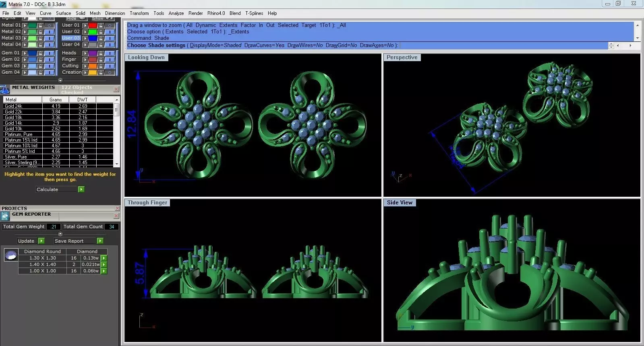Viewport: 644px width, 346px height.
Task: Toggle visibility of User 03 layer
Action: pyautogui.click(x=110, y=38)
